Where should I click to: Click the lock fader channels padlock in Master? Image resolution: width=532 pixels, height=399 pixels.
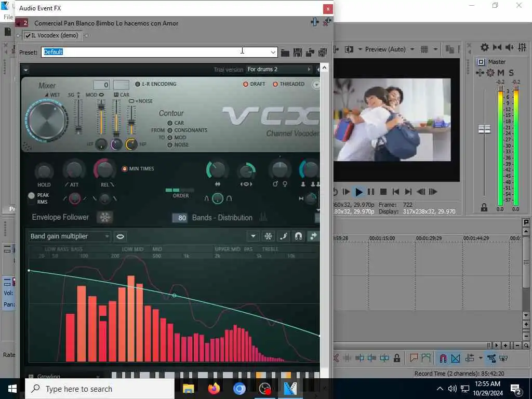tap(484, 207)
